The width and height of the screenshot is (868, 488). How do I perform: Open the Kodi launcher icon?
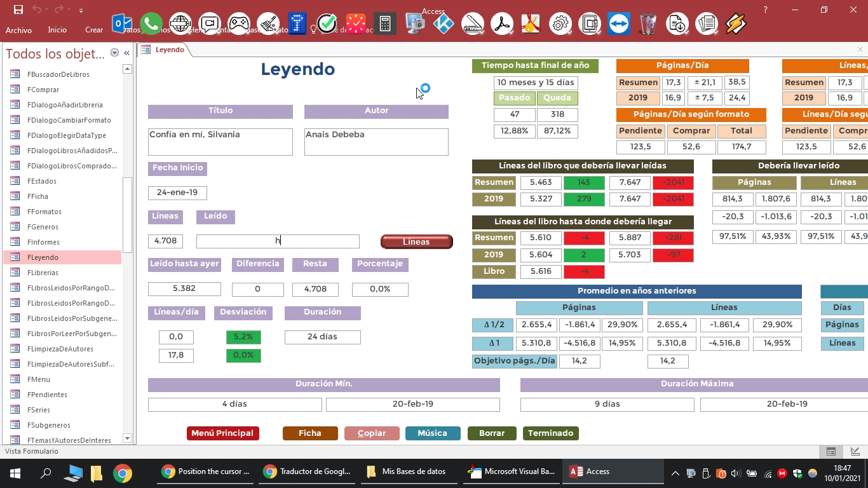pos(444,24)
